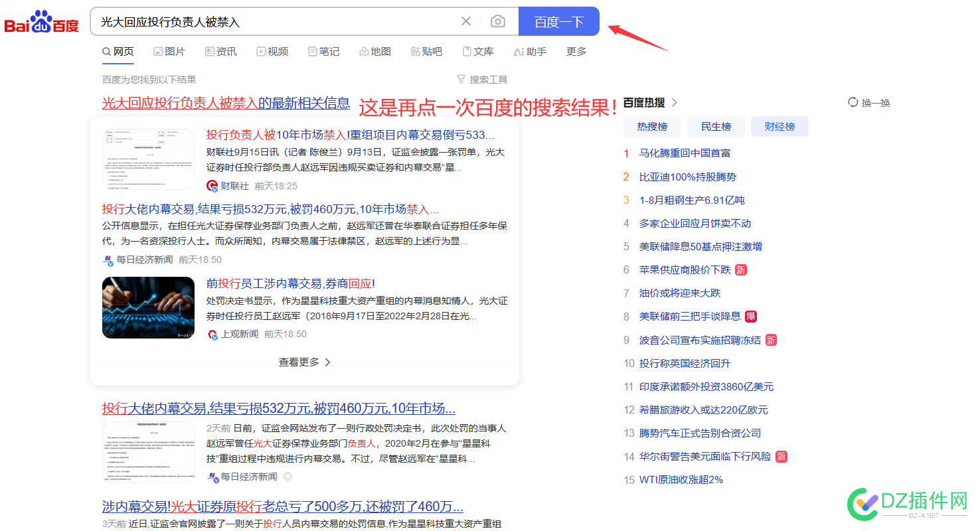The image size is (980, 531).
Task: Open hot topic 印度承诺额外投资3860亿美元
Action: tap(706, 386)
